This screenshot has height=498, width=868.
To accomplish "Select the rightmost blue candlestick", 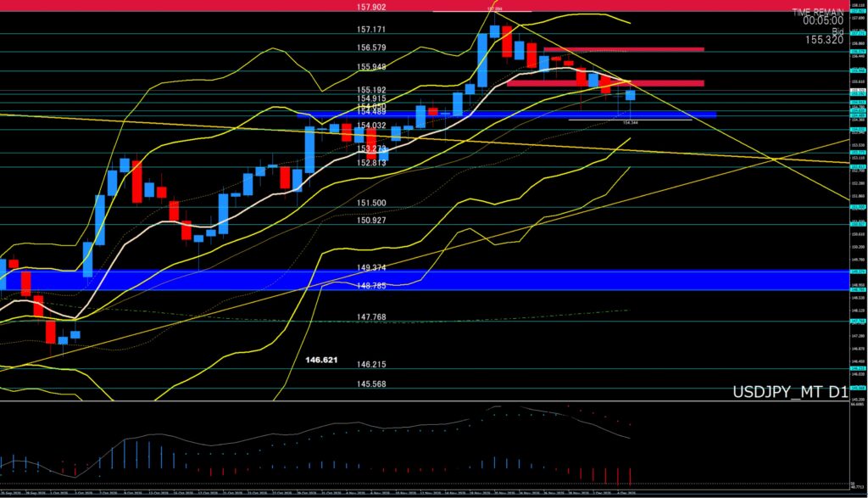I will coord(630,95).
